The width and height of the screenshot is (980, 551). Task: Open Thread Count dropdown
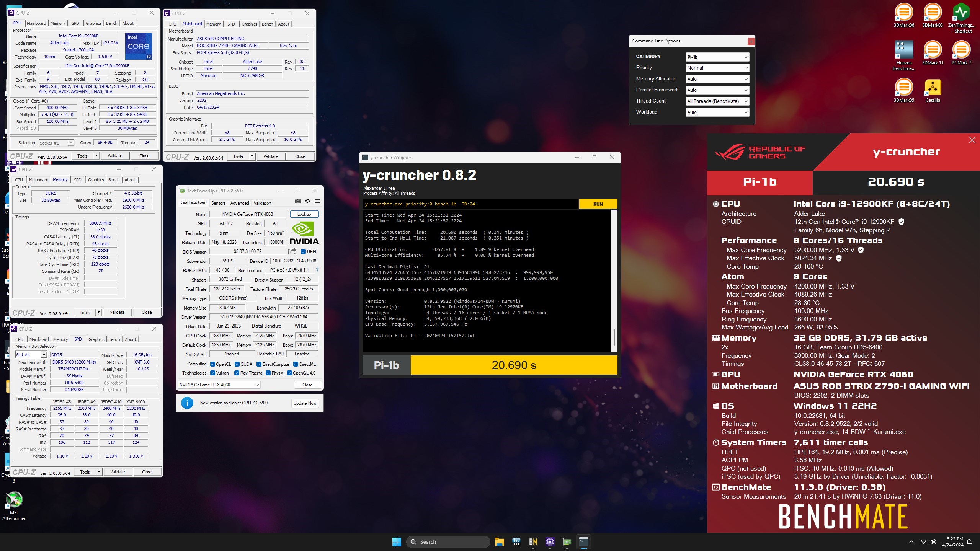click(717, 101)
